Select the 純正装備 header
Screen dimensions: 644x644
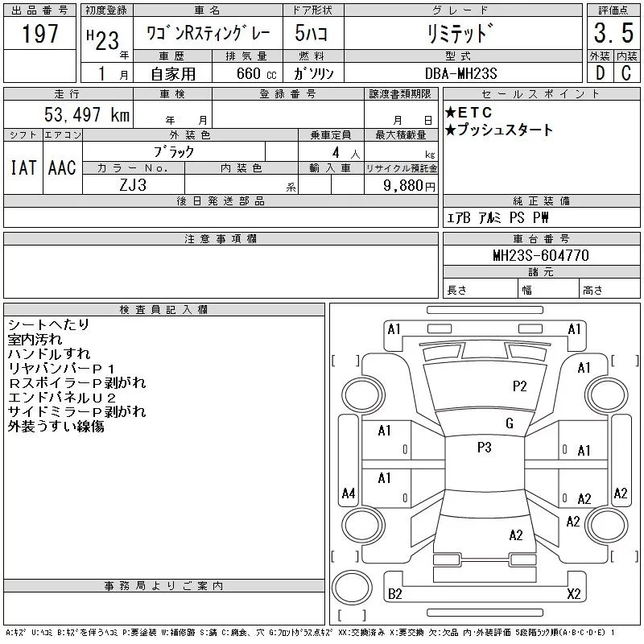click(x=541, y=200)
